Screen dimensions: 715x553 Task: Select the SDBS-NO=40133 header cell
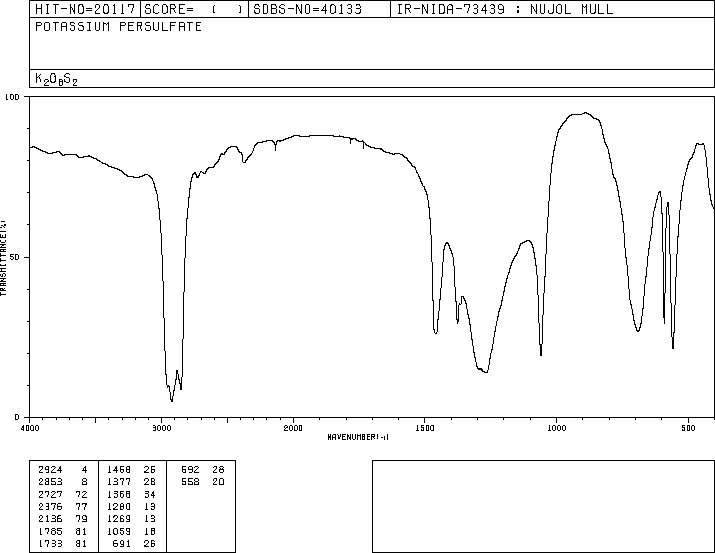pos(319,9)
